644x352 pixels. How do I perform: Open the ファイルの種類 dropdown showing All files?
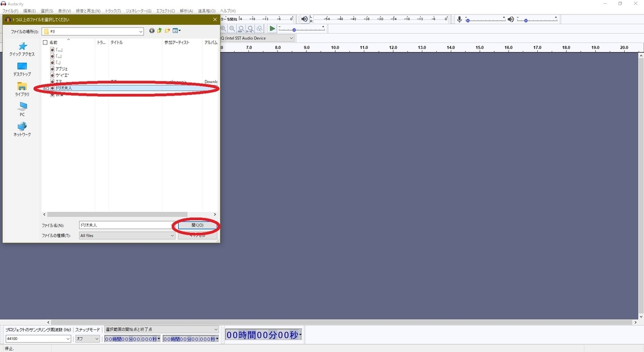pos(126,235)
